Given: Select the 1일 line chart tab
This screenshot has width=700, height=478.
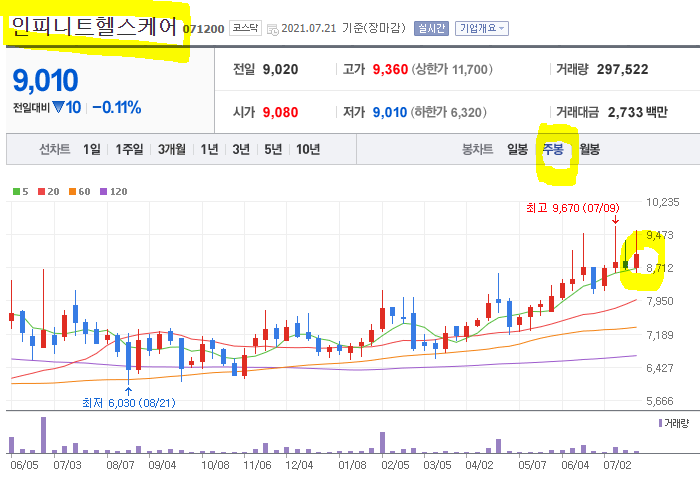Looking at the screenshot, I should coord(92,149).
